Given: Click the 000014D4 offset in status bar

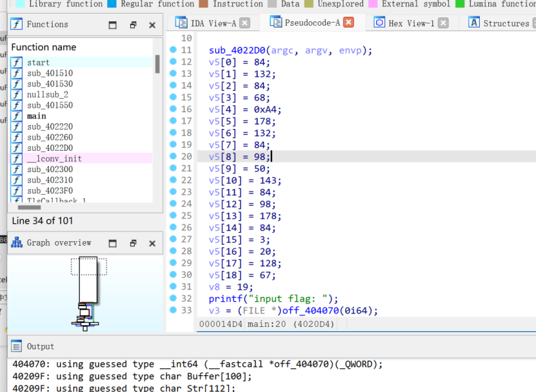Looking at the screenshot, I should [221, 324].
